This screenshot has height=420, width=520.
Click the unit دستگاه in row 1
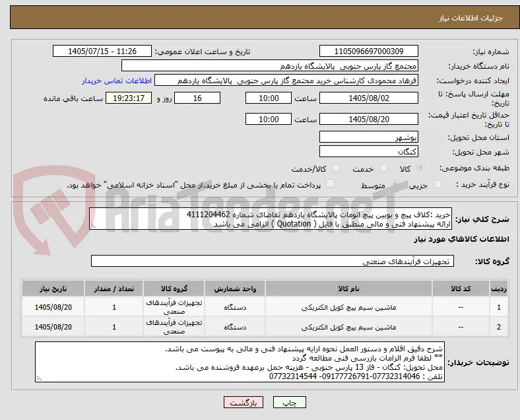[235, 308]
